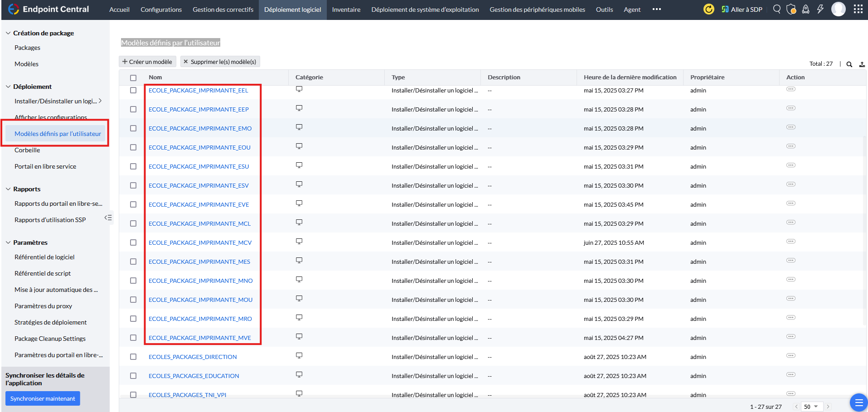
Task: Sort by Heure de la dernière modification header
Action: point(630,78)
